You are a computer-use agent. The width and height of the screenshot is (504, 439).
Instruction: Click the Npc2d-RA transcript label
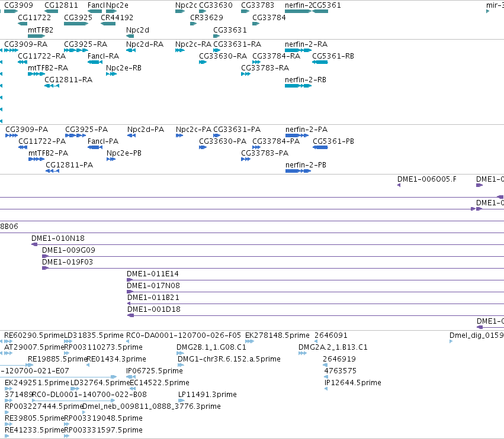(145, 44)
